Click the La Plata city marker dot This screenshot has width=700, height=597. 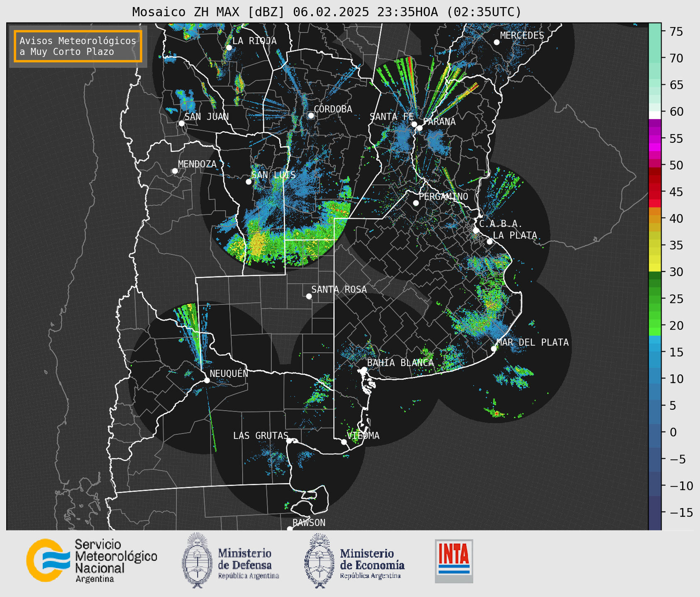coord(490,242)
